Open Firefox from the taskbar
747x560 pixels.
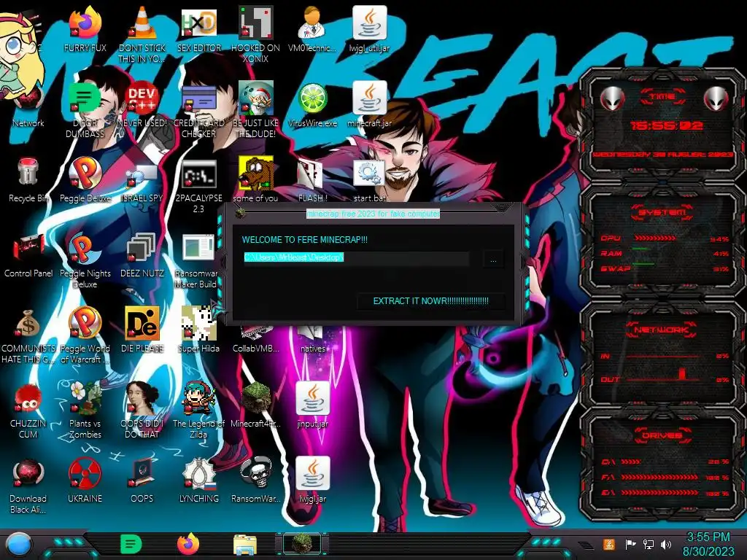[x=188, y=544]
